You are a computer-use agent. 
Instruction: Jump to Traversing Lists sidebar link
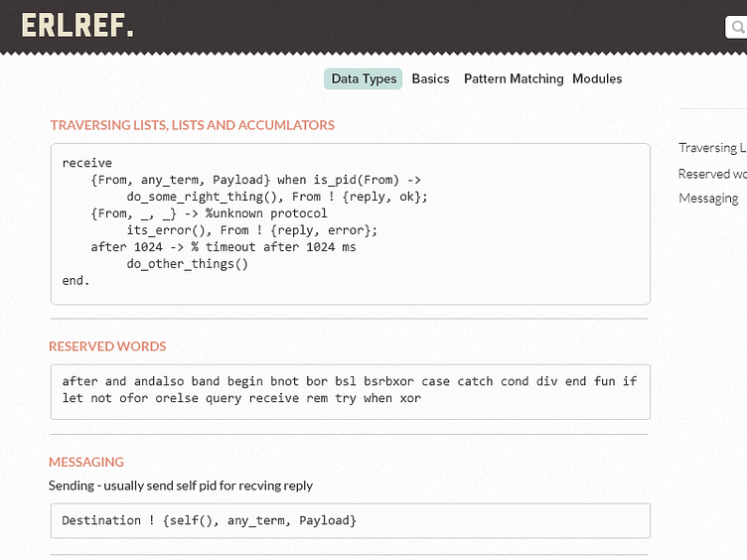(x=712, y=148)
